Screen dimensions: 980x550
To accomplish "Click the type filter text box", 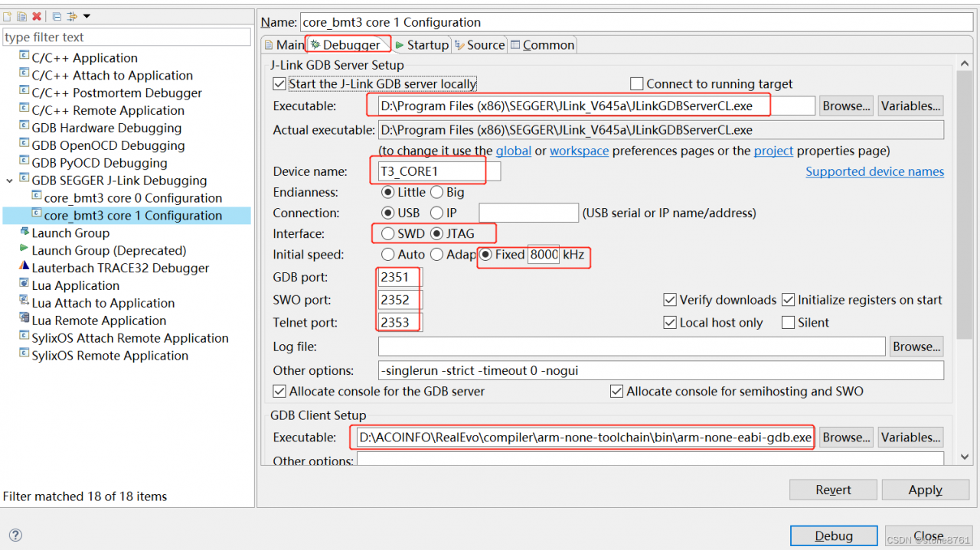I will click(126, 37).
